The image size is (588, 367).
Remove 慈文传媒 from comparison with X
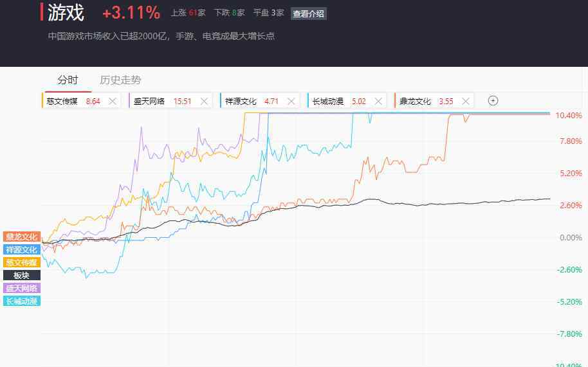coord(113,101)
